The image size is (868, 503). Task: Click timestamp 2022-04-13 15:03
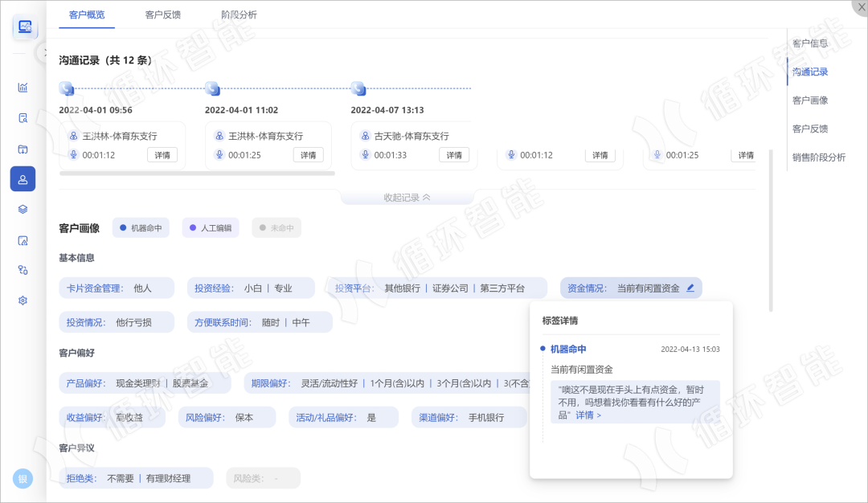(x=690, y=350)
